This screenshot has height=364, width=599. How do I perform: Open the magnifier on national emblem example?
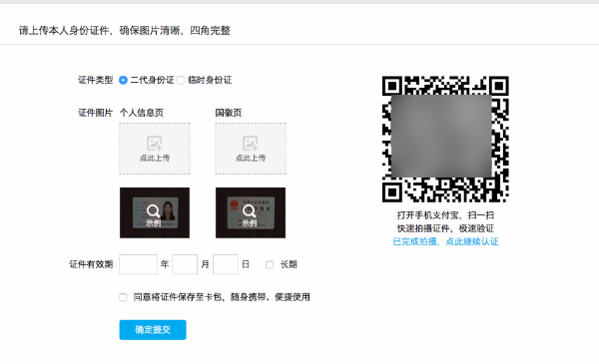tap(249, 210)
